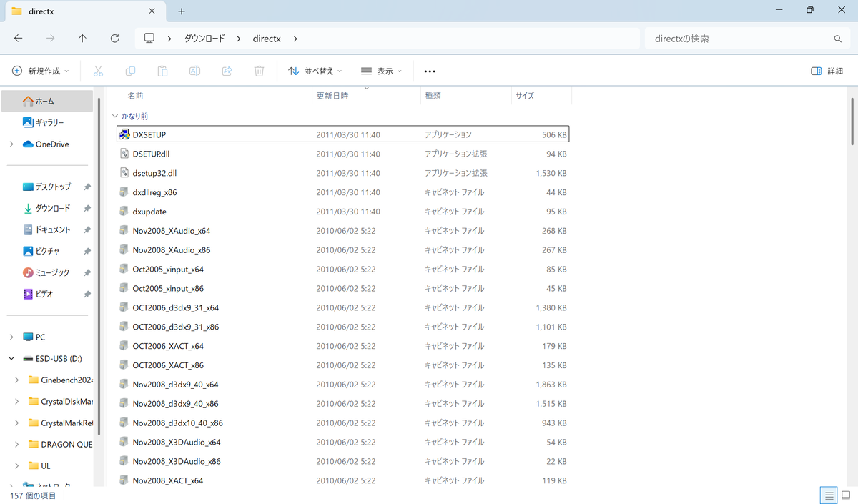Refresh the directx folder view
Viewport: 858px width, 504px height.
coord(114,39)
